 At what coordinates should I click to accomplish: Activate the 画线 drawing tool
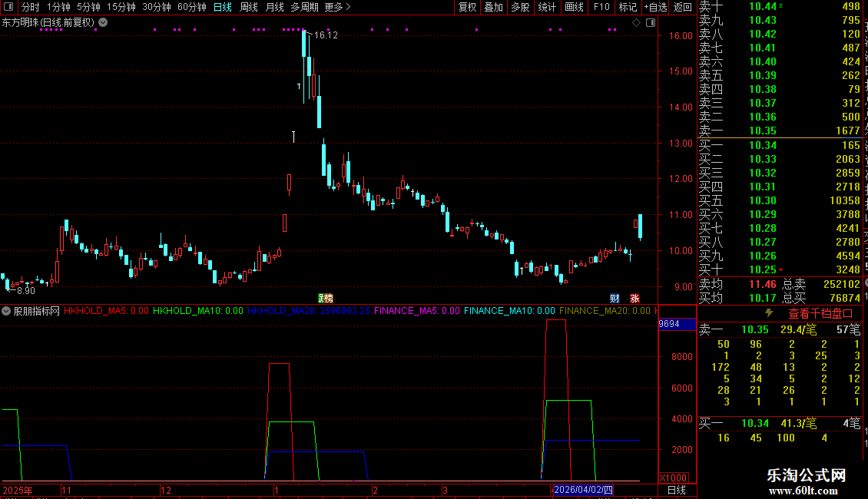(x=574, y=7)
